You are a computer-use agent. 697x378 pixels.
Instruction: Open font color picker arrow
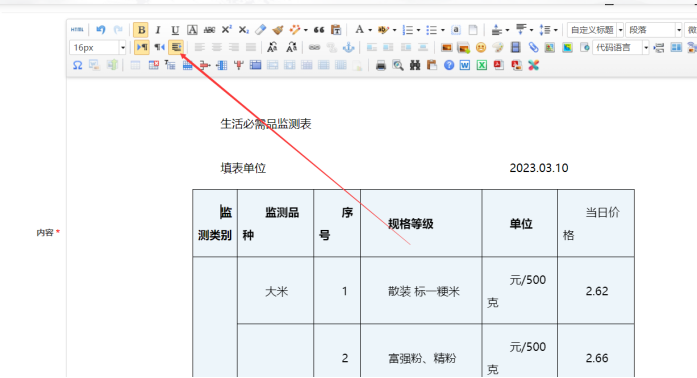pos(370,30)
